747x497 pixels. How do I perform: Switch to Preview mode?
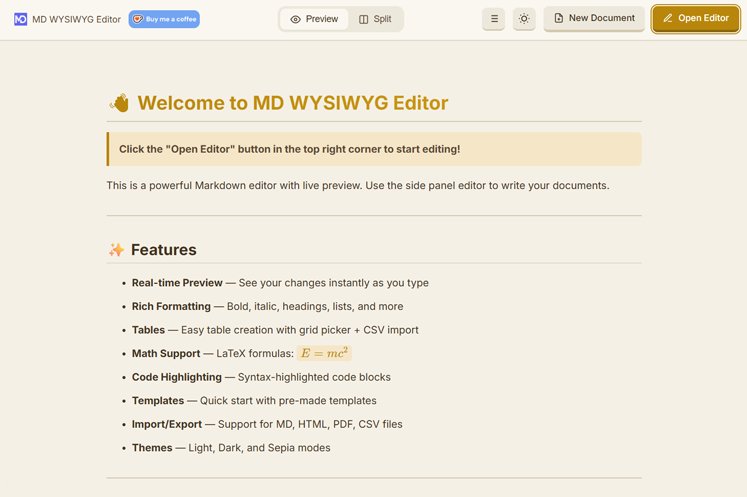click(x=314, y=19)
